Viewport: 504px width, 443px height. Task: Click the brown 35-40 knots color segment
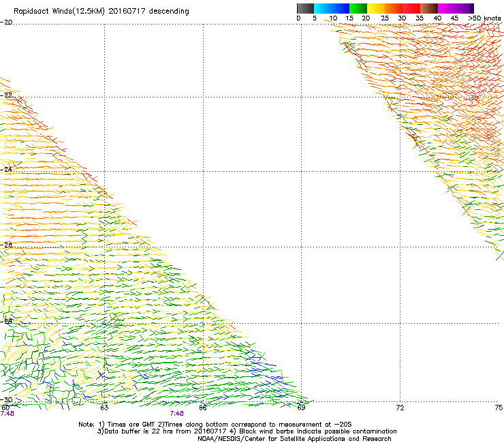pyautogui.click(x=429, y=8)
